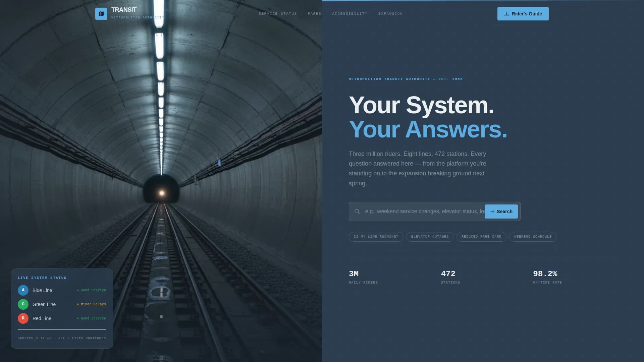This screenshot has width=644, height=362.
Task: Pick the Weekend Schedule chip
Action: click(x=533, y=237)
